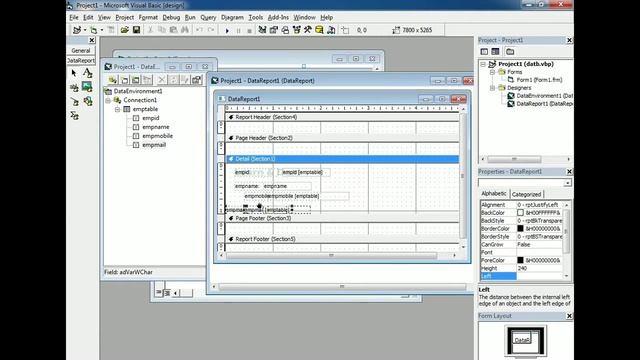640x360 pixels.
Task: Select the RptFunction sigma tool in toolbox
Action: [74, 116]
